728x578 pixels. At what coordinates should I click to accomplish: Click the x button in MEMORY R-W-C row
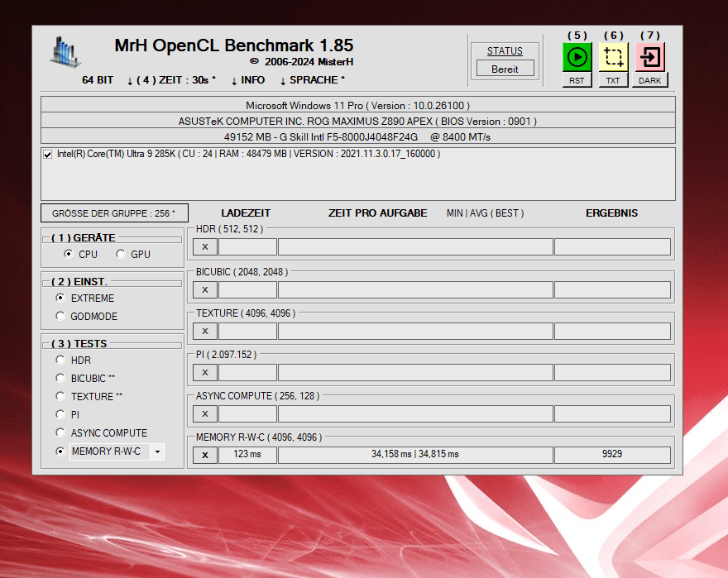[205, 455]
